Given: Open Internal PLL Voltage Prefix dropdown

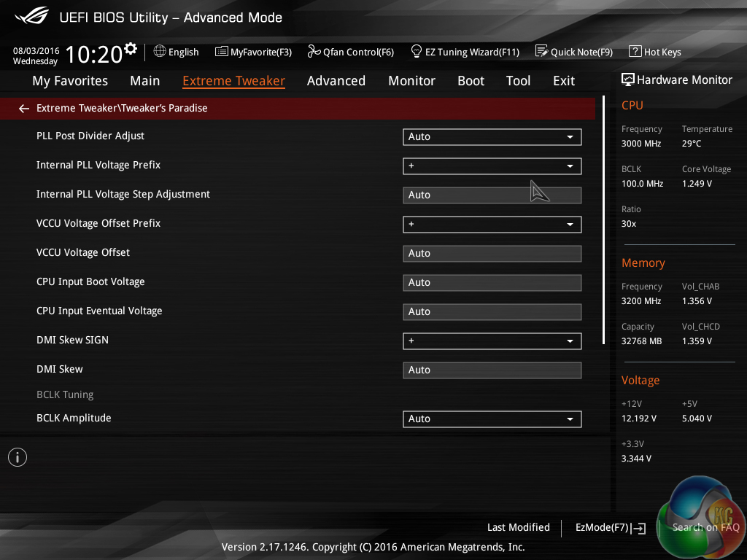Looking at the screenshot, I should 492,166.
